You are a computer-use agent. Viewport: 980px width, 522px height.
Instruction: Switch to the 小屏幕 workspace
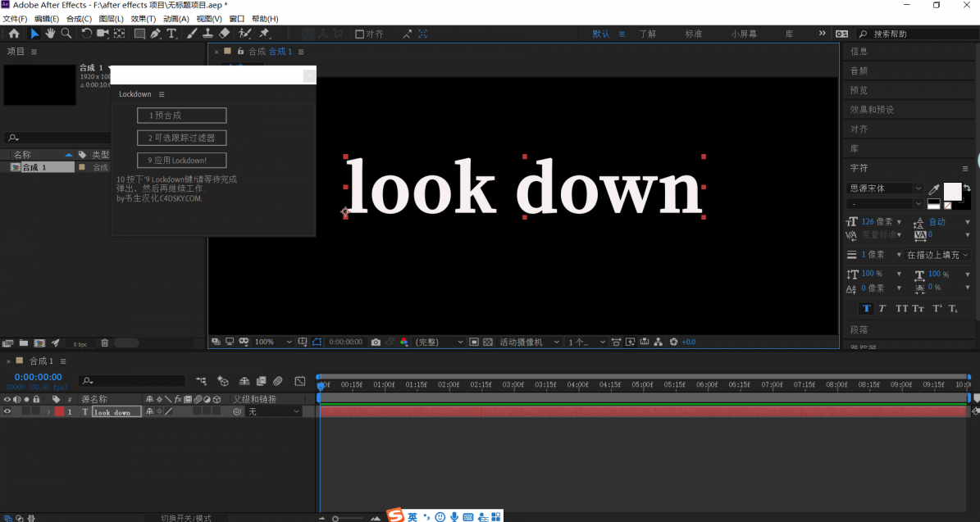[x=745, y=34]
